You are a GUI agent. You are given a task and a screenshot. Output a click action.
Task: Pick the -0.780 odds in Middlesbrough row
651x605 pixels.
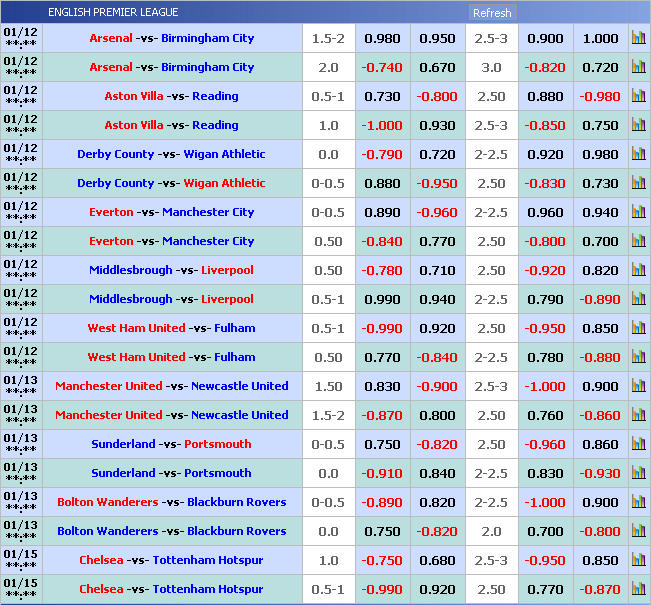pos(382,270)
